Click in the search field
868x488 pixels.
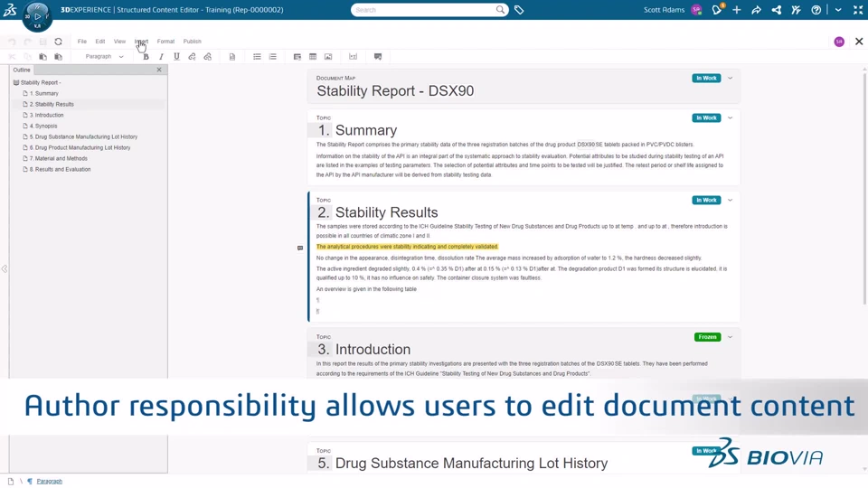coord(424,10)
